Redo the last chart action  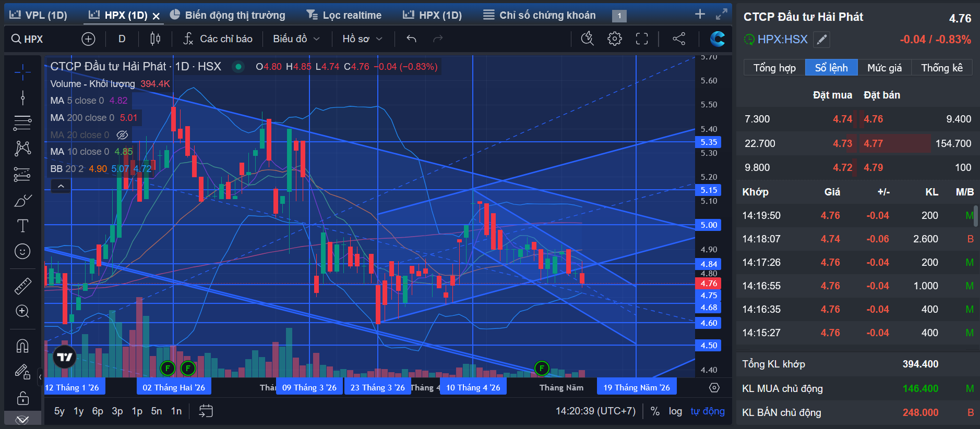[x=438, y=39]
